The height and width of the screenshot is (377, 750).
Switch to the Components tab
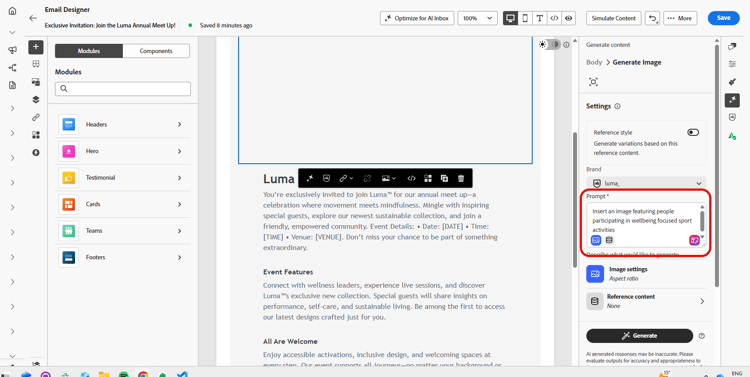156,51
